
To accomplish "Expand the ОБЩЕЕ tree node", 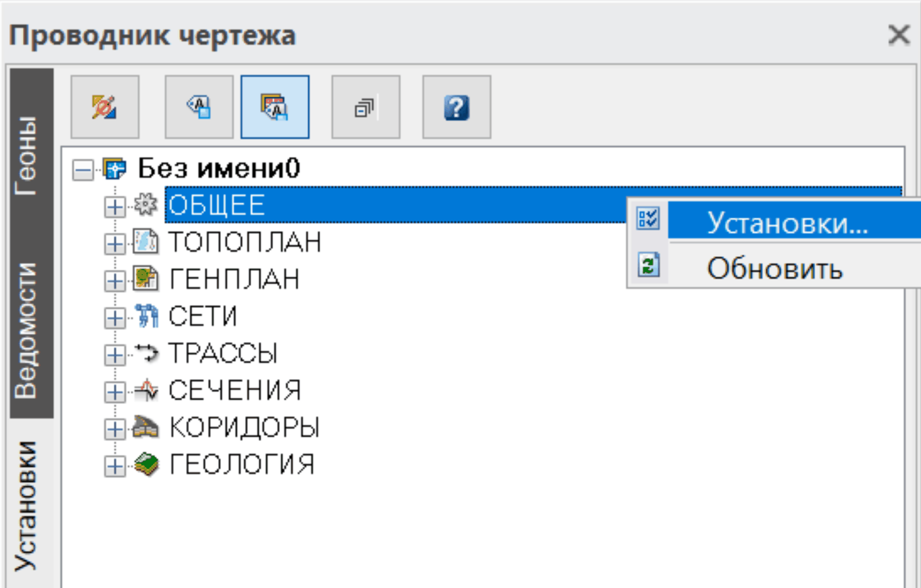I will (115, 207).
